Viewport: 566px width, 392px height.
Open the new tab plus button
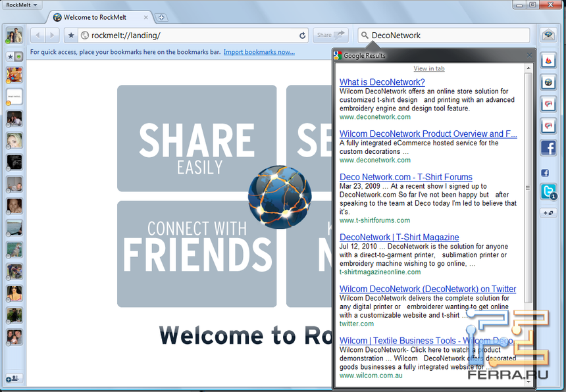pyautogui.click(x=162, y=17)
